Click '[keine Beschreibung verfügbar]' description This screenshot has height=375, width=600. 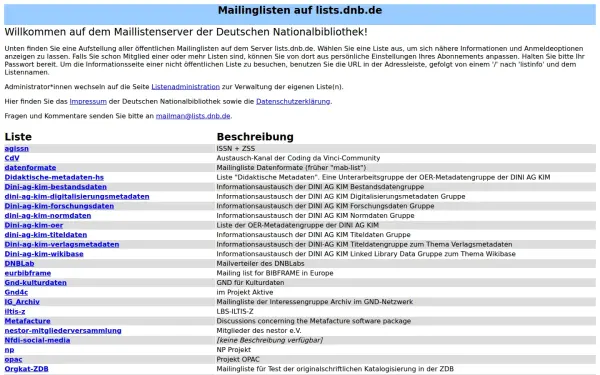tap(270, 340)
